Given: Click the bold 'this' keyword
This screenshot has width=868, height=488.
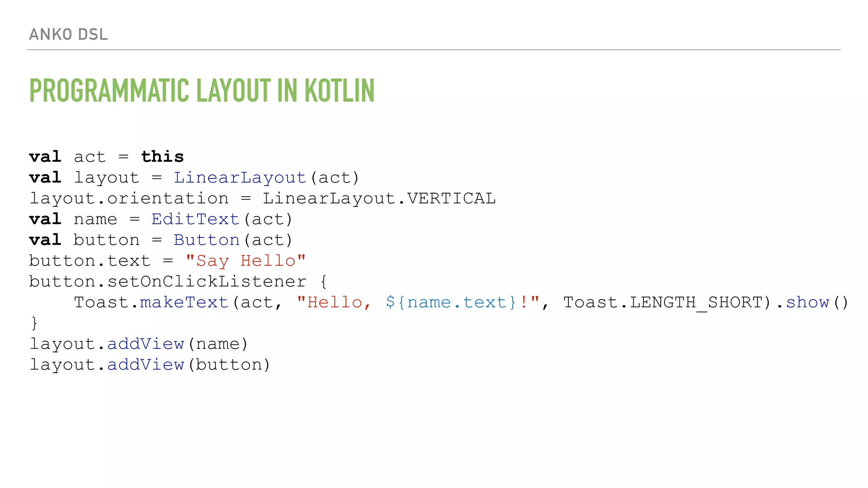Looking at the screenshot, I should (162, 157).
